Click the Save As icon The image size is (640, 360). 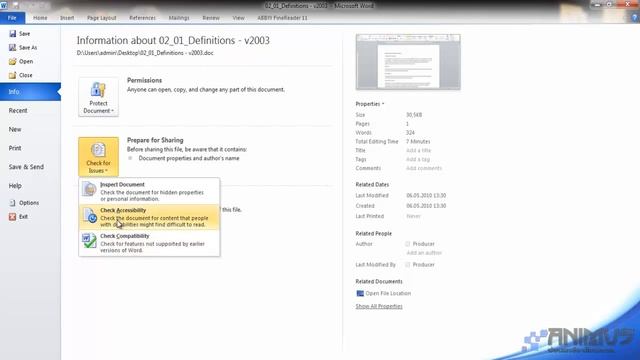(13, 47)
